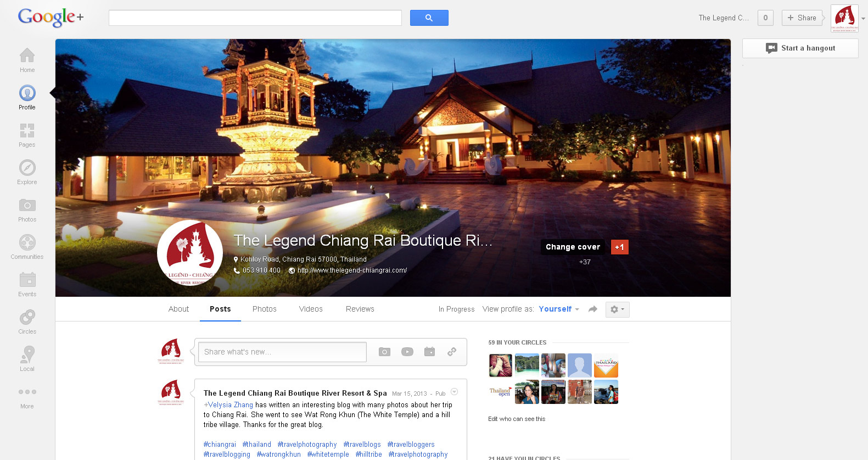Viewport: 868px width, 460px height.
Task: Open the #travelblogging hashtag
Action: tap(227, 455)
